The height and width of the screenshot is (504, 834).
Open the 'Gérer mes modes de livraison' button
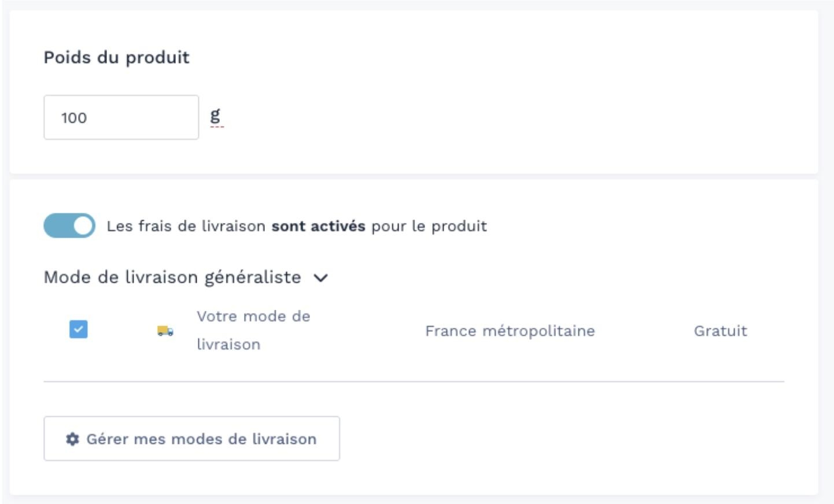[191, 439]
